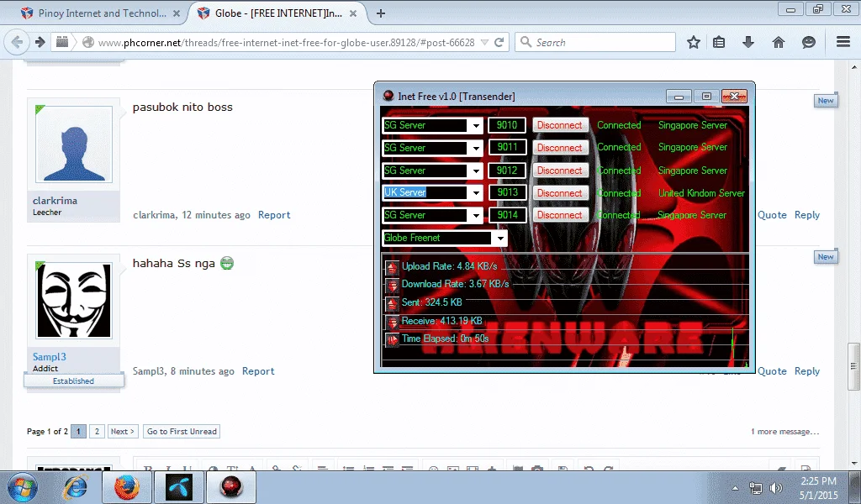The width and height of the screenshot is (861, 504).
Task: Open clarkrima username link
Action: (x=55, y=200)
